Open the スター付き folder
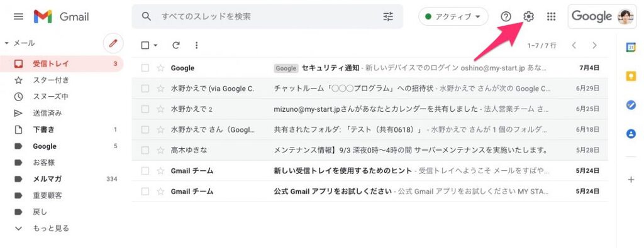 click(62, 80)
